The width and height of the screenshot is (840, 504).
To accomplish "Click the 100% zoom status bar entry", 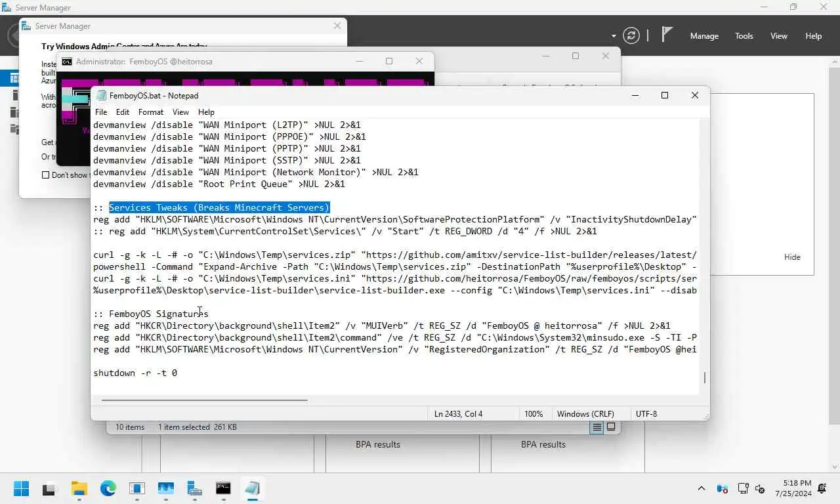I will pos(534,414).
